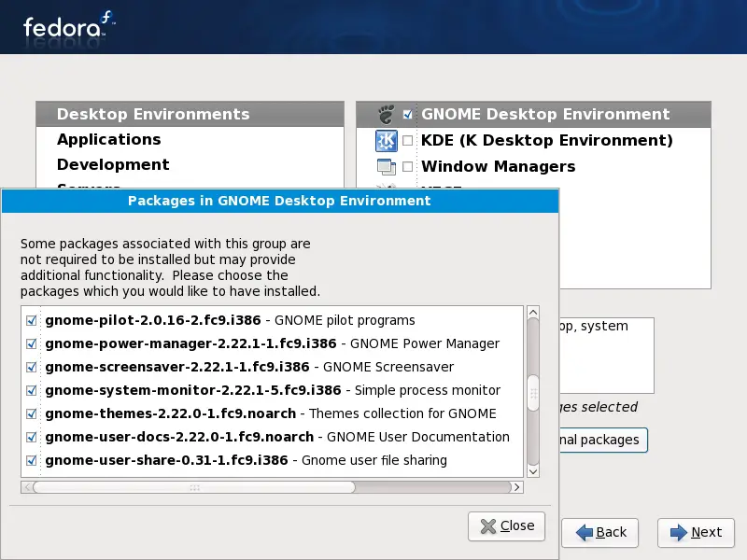Image resolution: width=747 pixels, height=560 pixels.
Task: Click gnome-user-docs-2.22.0-1.fc9.noarch package name
Action: pos(179,437)
